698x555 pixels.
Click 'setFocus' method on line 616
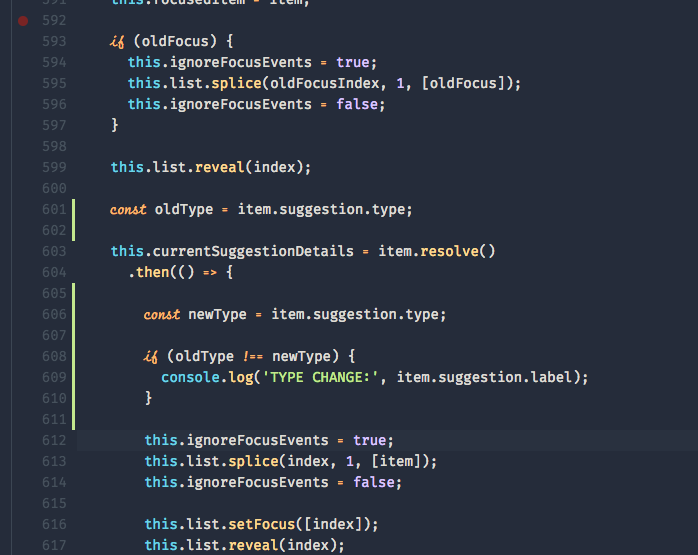coord(262,524)
